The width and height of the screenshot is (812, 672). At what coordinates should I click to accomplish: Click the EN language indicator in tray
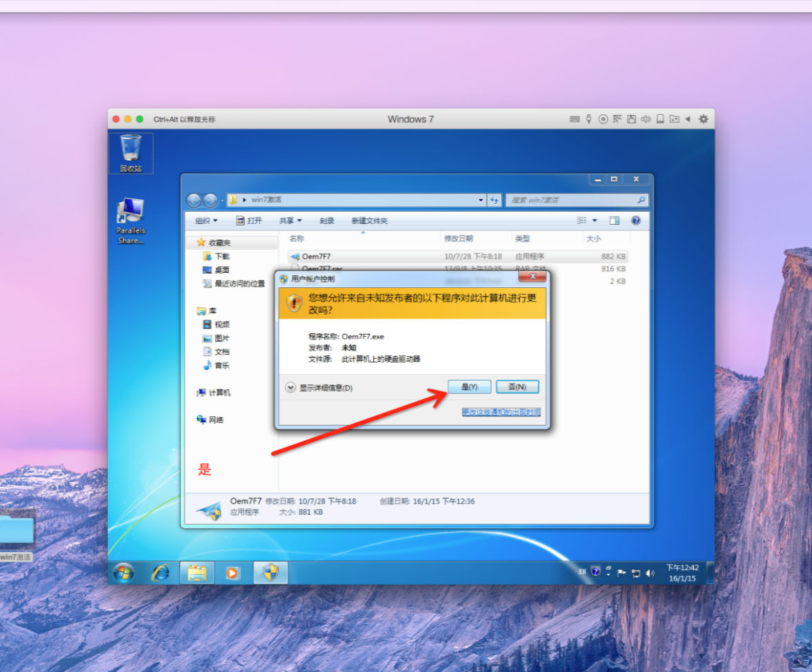pos(582,572)
